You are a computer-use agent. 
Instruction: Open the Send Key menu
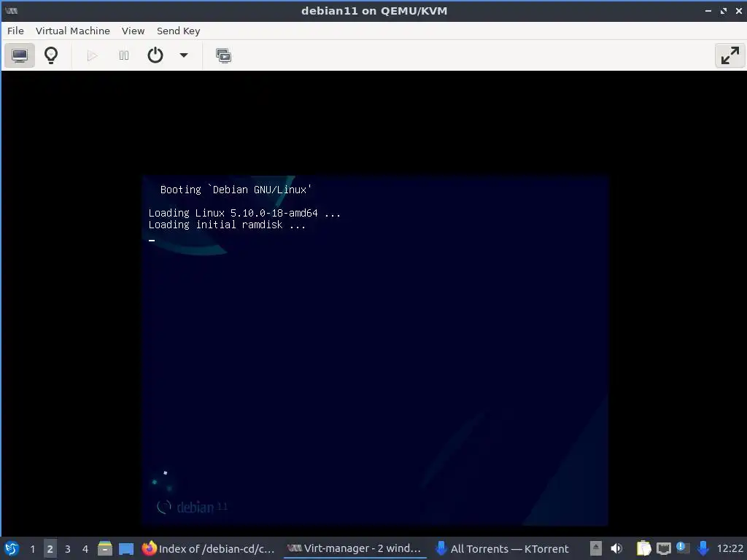click(178, 31)
